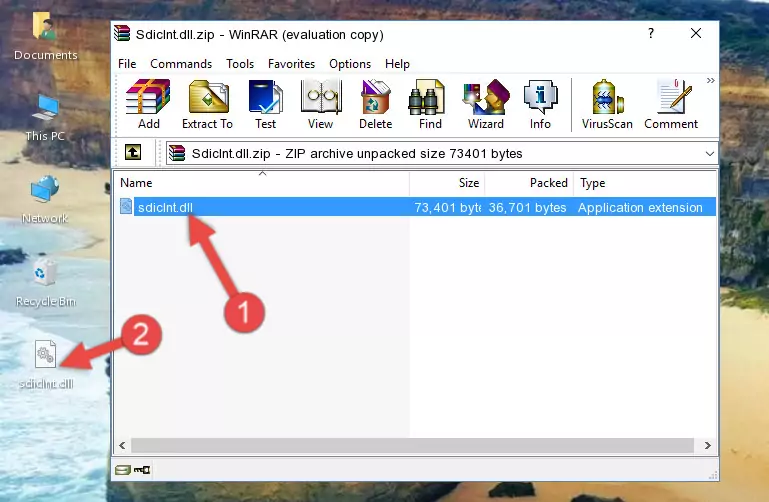Click the archive icon in the address bar
769x502 pixels.
177,153
